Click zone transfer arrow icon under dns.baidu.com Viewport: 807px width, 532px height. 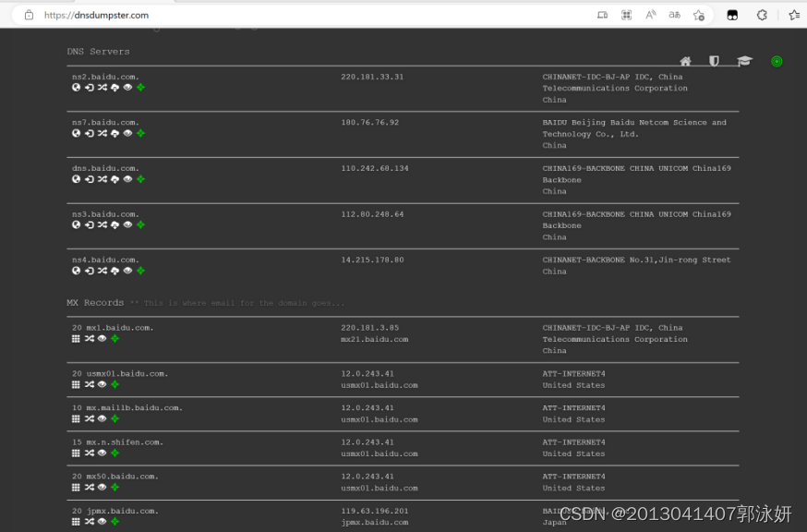[x=90, y=179]
